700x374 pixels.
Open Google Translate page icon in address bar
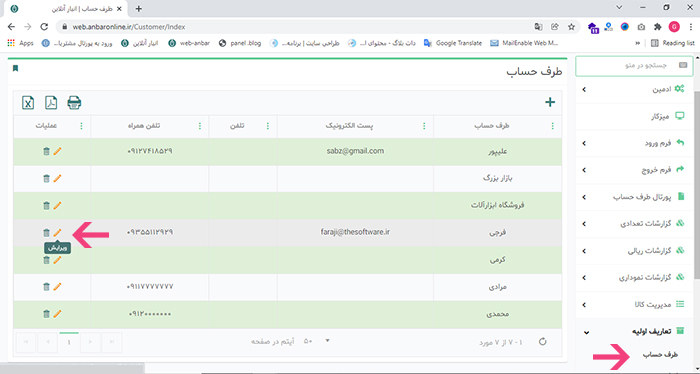(538, 27)
